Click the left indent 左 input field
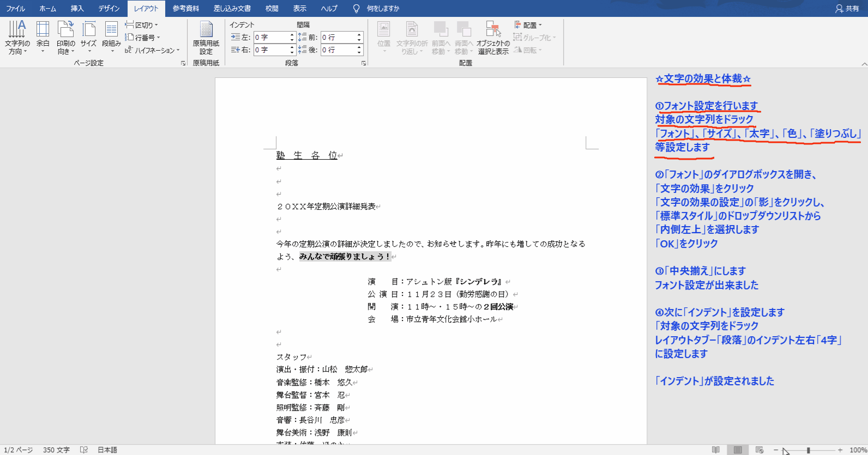The height and width of the screenshot is (455, 868). click(271, 37)
